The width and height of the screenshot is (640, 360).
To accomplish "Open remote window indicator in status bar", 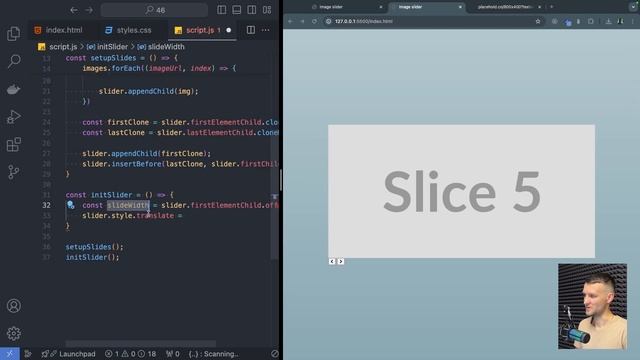I will [x=10, y=354].
